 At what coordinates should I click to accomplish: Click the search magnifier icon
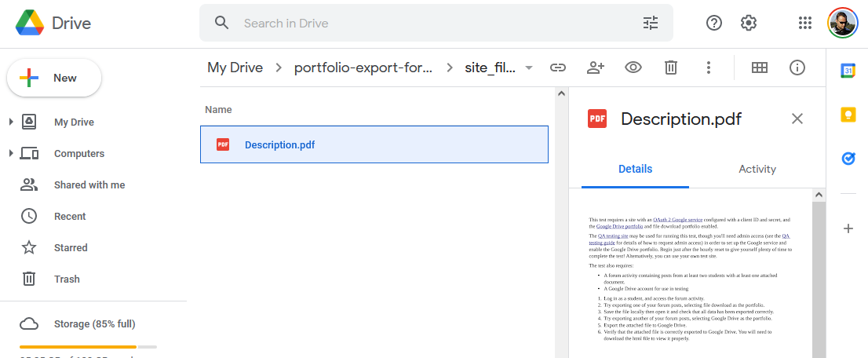pos(222,23)
